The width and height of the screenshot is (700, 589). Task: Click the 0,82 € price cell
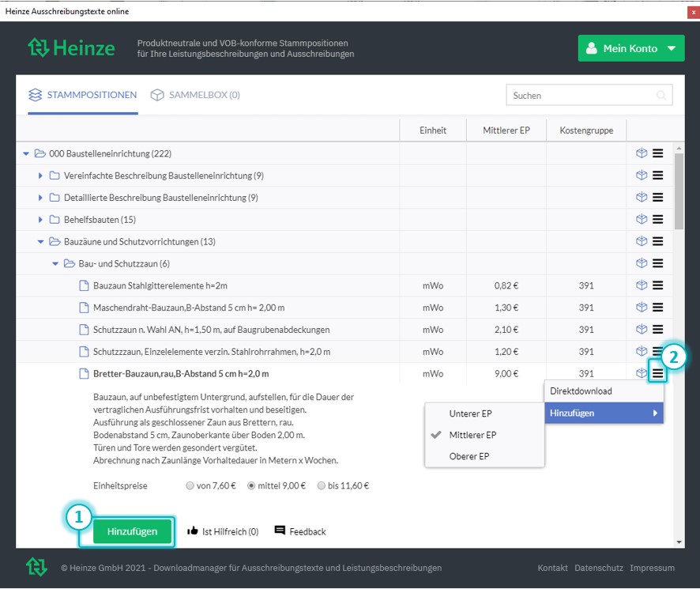(506, 285)
